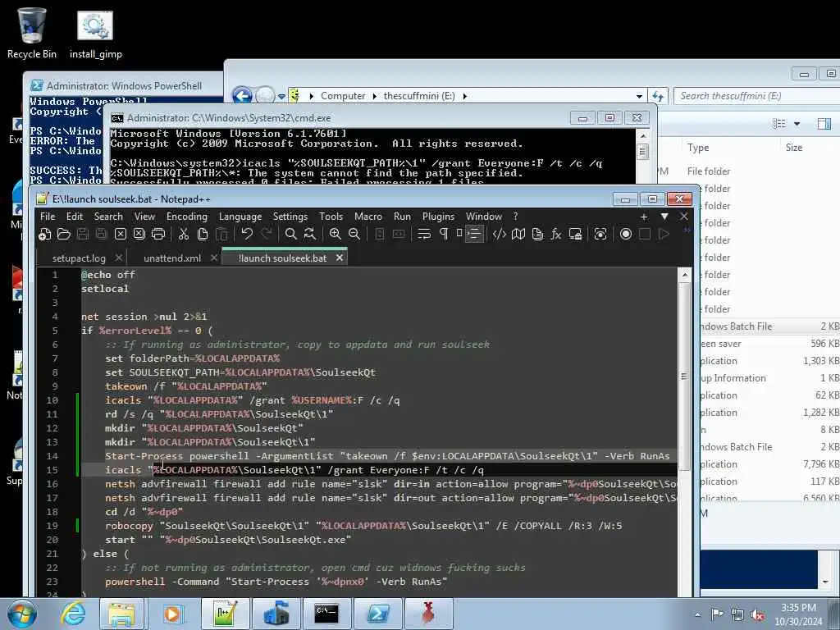Click the Close All documents icon

(x=139, y=234)
